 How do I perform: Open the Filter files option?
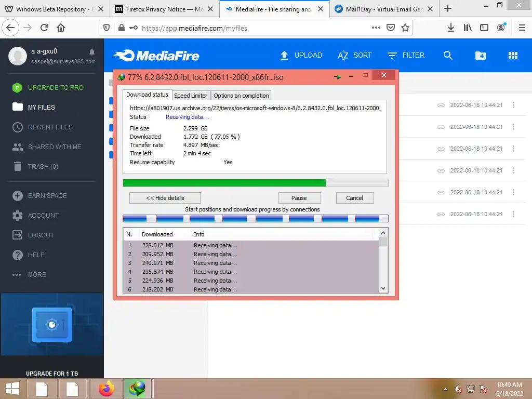(406, 55)
